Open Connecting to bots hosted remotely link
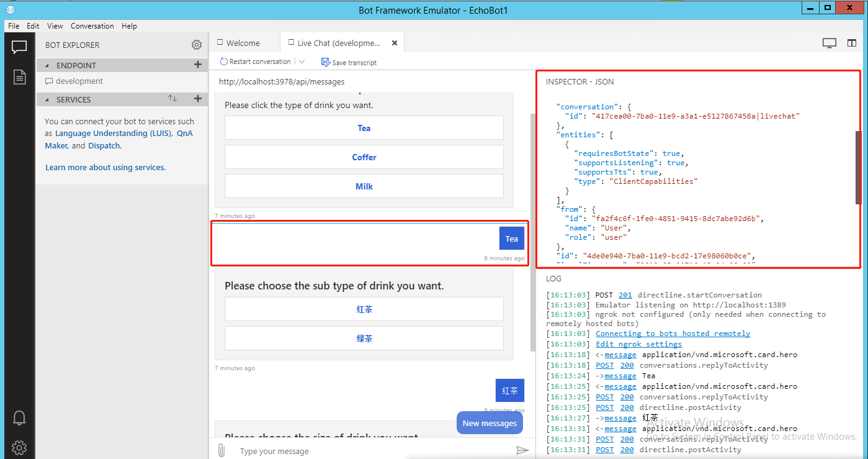The image size is (868, 459). (673, 334)
